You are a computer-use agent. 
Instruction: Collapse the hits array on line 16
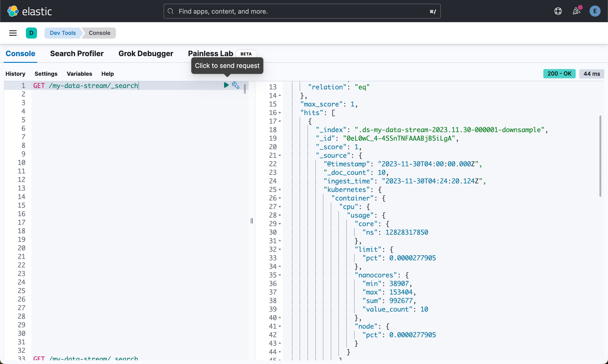pos(279,112)
